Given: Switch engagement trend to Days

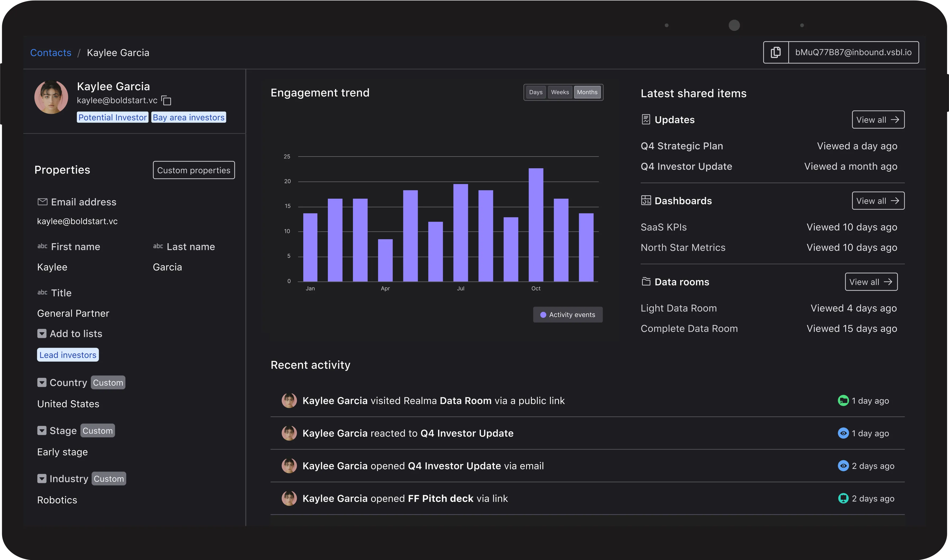Looking at the screenshot, I should 535,92.
